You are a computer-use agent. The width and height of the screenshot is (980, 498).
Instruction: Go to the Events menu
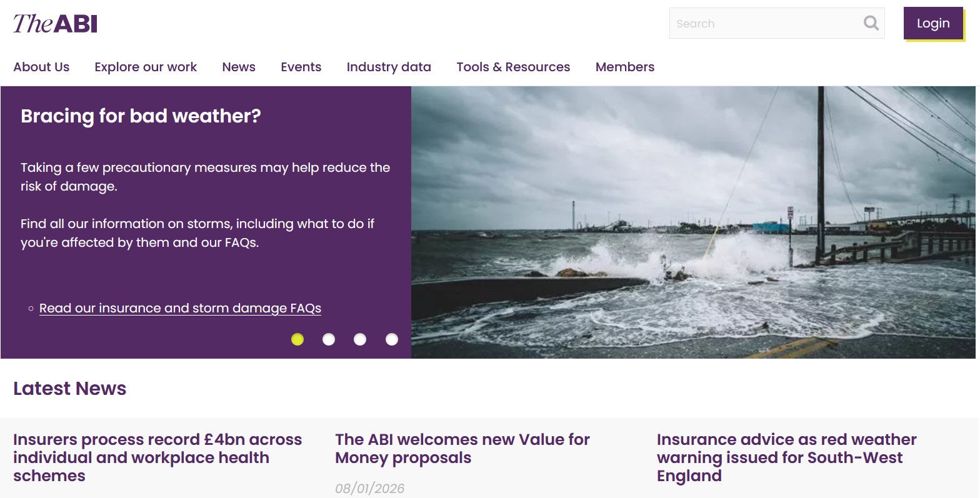(x=301, y=67)
